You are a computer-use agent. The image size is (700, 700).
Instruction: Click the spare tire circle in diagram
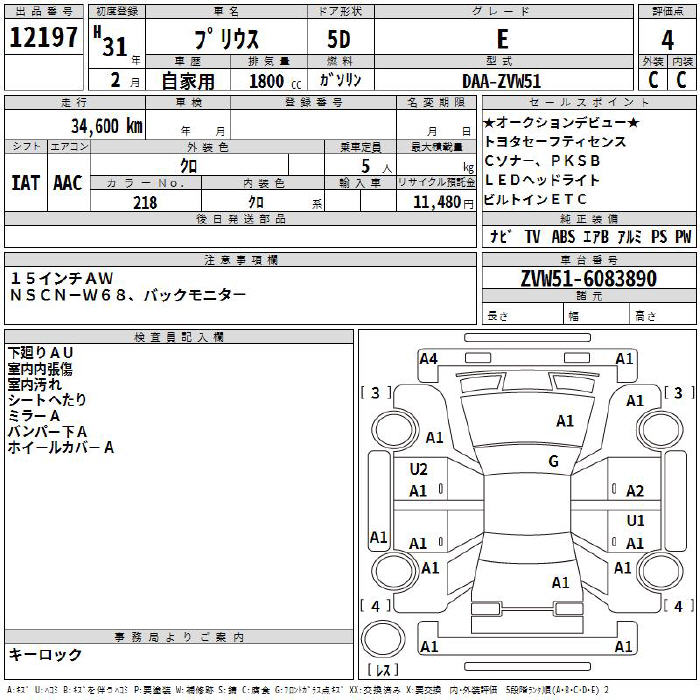click(381, 639)
